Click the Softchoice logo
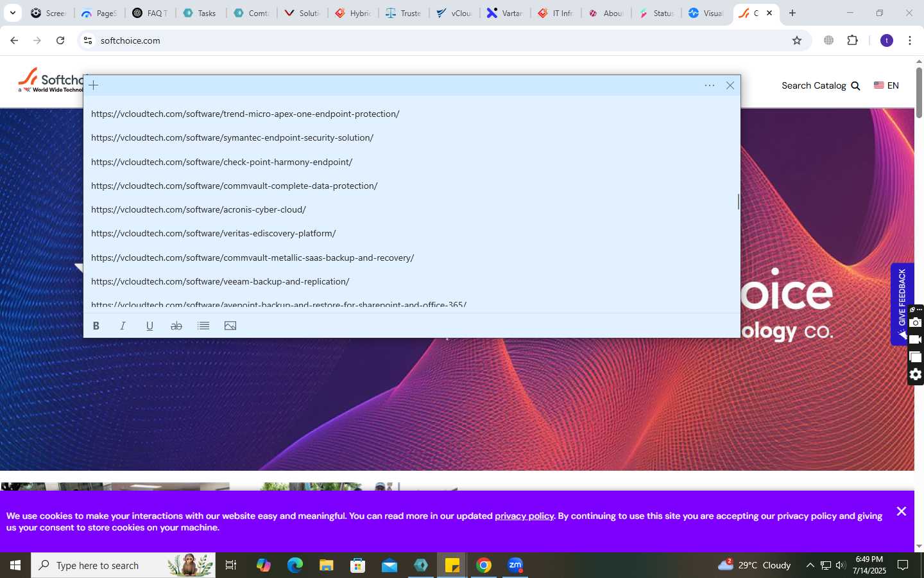 pos(51,80)
